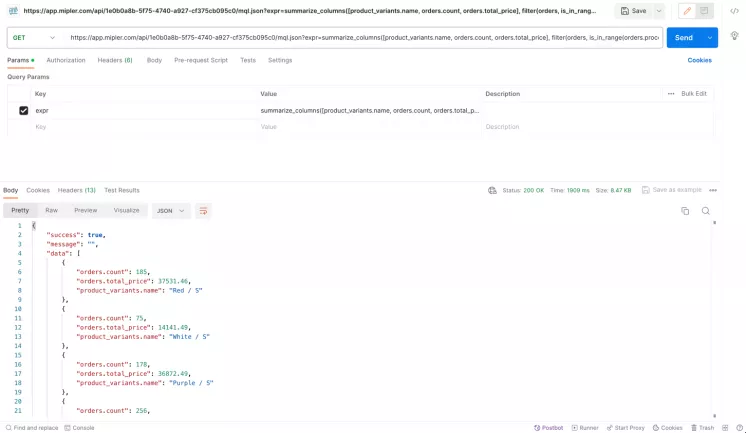Click the Bulk Edit button
The height and width of the screenshot is (433, 746).
694,94
